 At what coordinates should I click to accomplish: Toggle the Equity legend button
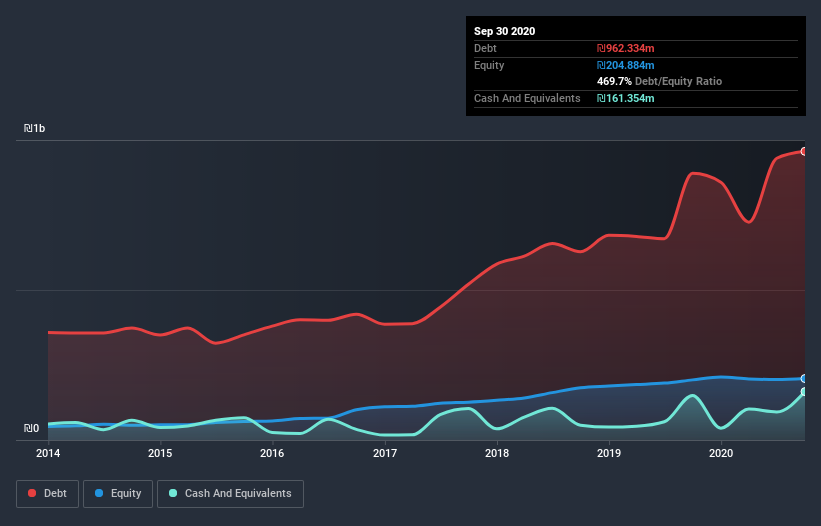(118, 494)
